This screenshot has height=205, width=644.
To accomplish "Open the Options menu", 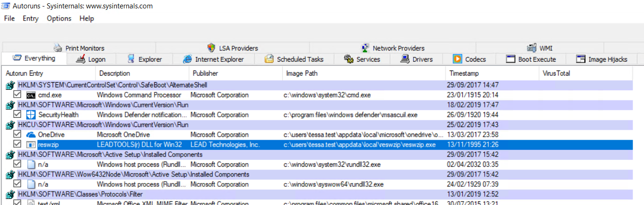I will 59,18.
